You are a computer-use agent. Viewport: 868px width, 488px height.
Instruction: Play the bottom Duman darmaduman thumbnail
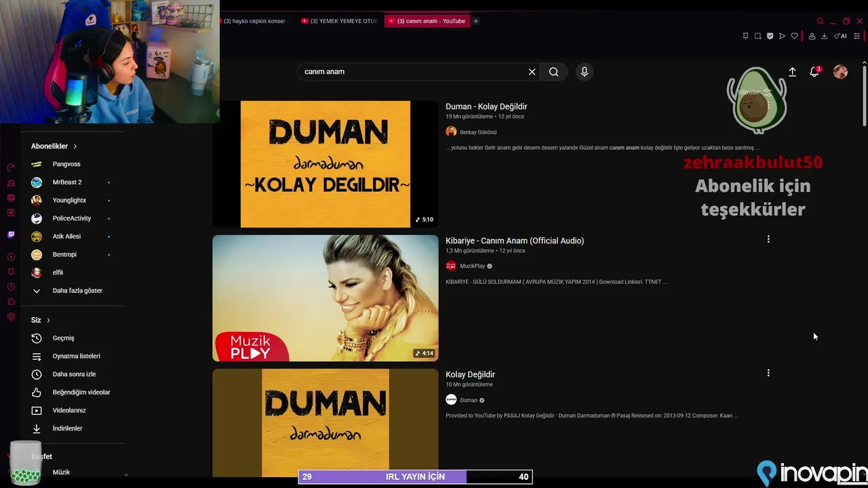[x=325, y=423]
